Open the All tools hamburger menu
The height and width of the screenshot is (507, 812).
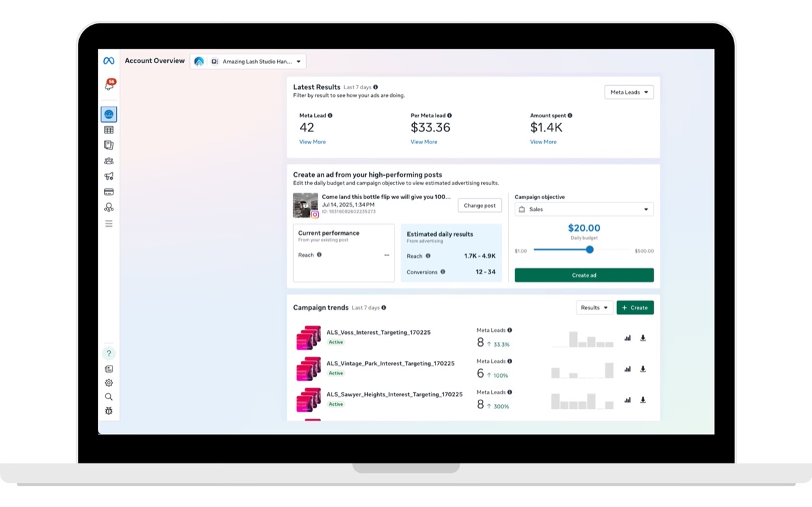[x=109, y=224]
